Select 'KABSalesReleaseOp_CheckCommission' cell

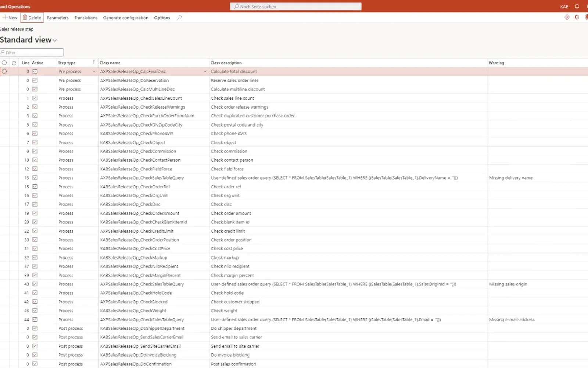pyautogui.click(x=138, y=151)
